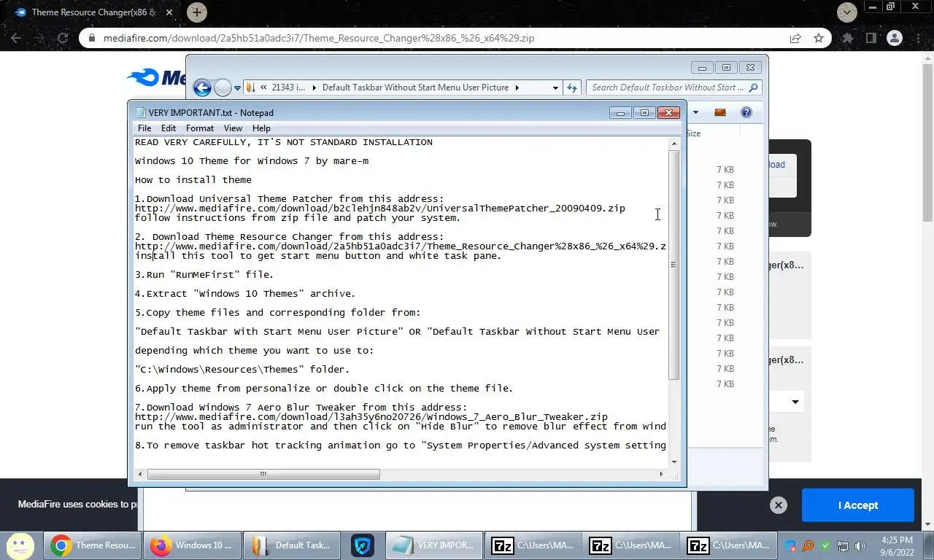Expand breadcrumb arrow after Default Taskbar folder
934x560 pixels.
(517, 87)
